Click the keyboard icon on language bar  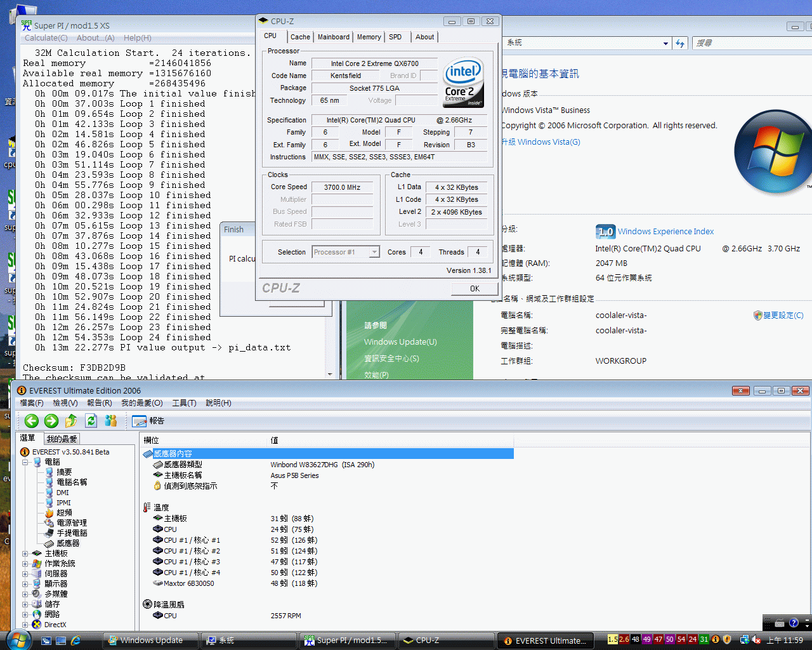pos(780,623)
